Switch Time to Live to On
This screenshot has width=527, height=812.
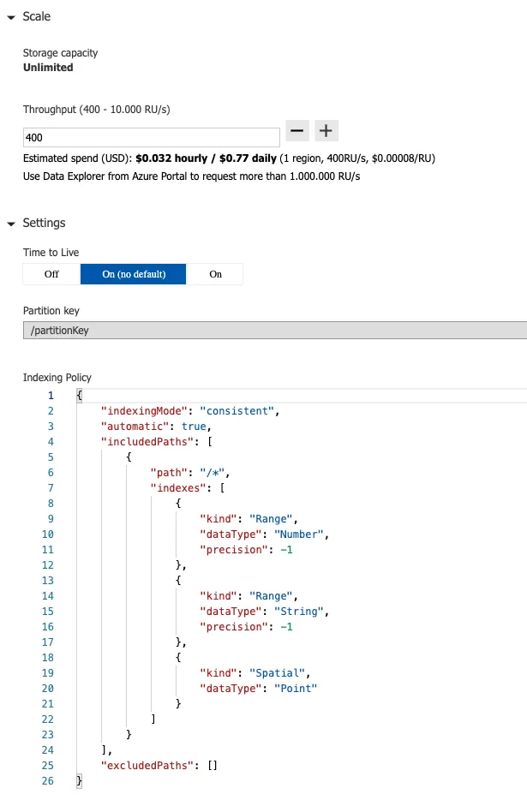coord(215,274)
